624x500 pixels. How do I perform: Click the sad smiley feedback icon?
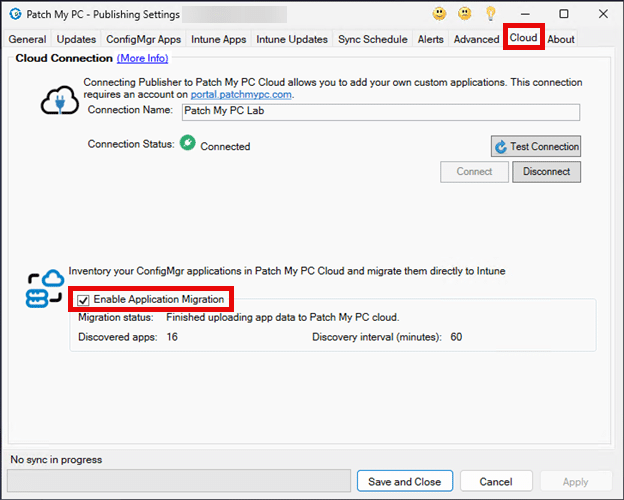pos(465,14)
